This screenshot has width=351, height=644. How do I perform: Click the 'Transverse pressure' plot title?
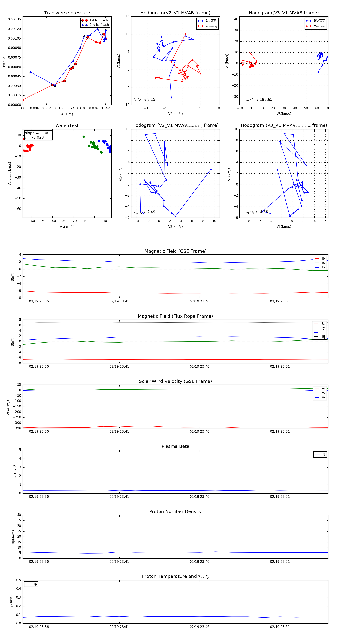pos(67,13)
